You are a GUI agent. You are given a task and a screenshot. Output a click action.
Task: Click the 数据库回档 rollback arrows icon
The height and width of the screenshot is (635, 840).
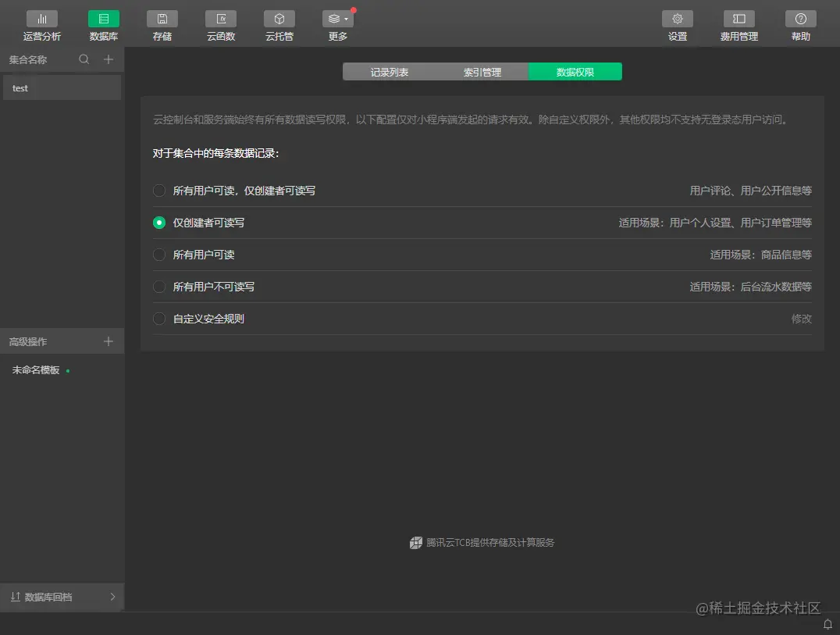click(15, 597)
